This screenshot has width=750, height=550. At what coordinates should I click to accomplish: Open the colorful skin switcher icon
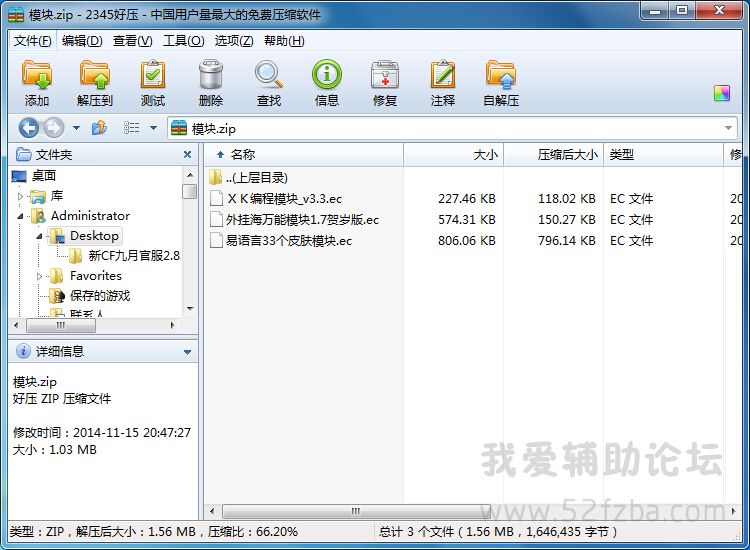722,93
